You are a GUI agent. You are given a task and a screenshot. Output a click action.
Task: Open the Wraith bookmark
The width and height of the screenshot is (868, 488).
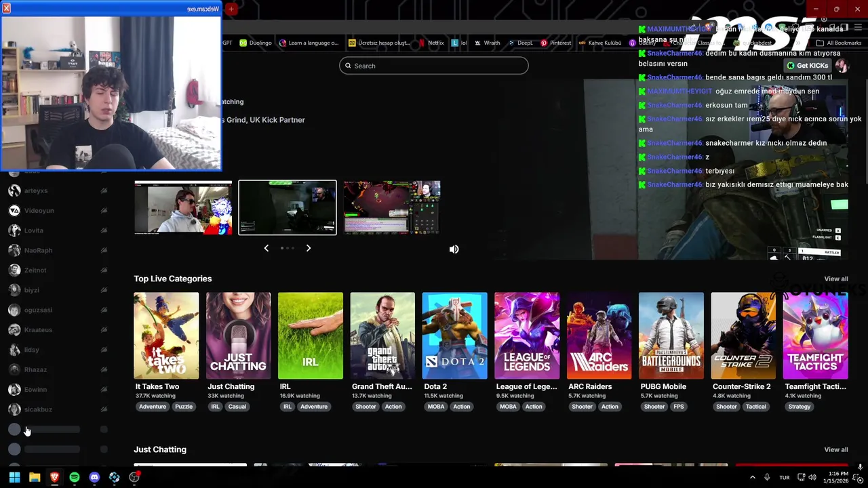tap(487, 43)
